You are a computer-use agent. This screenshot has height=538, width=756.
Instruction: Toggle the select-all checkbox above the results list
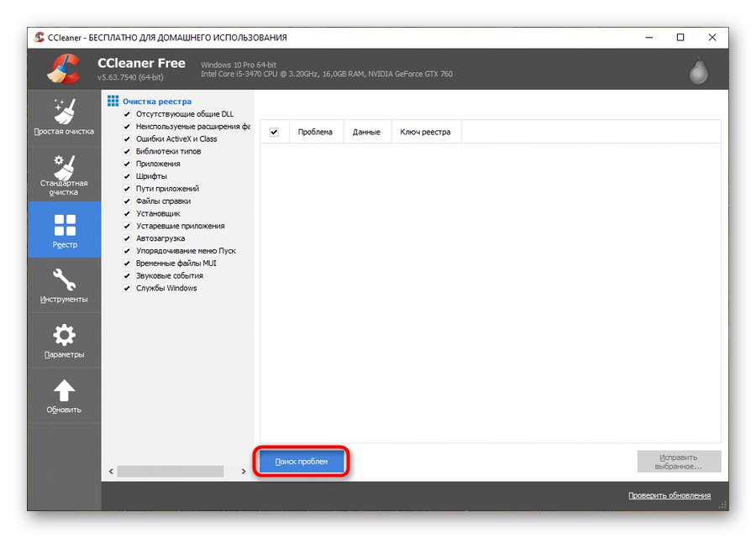click(x=273, y=132)
